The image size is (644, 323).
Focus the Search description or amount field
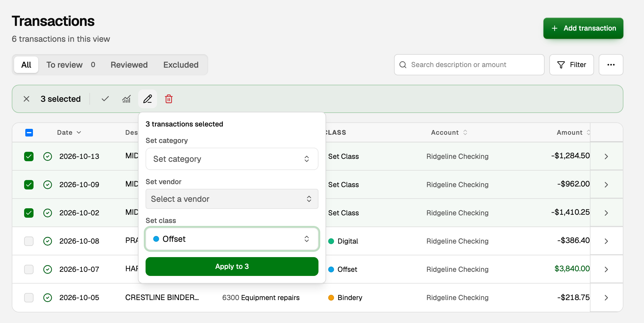click(x=469, y=65)
